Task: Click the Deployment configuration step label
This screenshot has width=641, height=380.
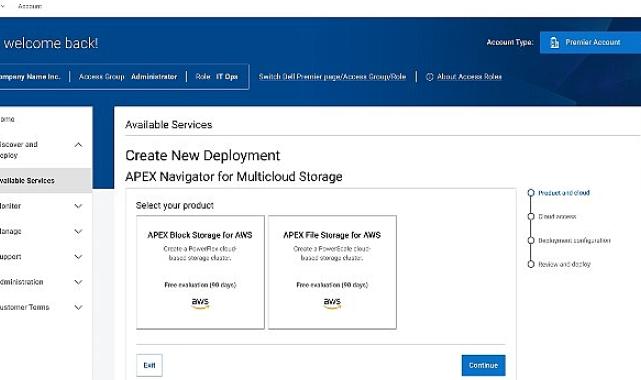Action: click(x=574, y=240)
